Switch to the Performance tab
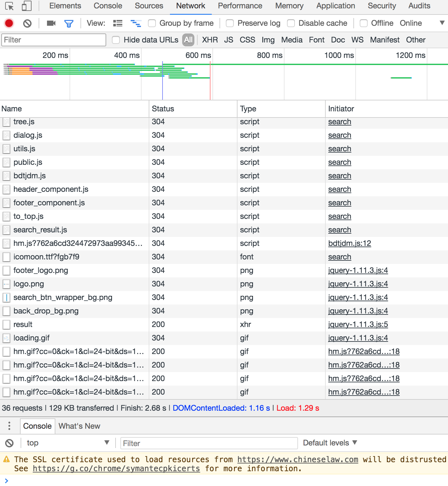Viewport: 448px width, 486px height. 240,6
